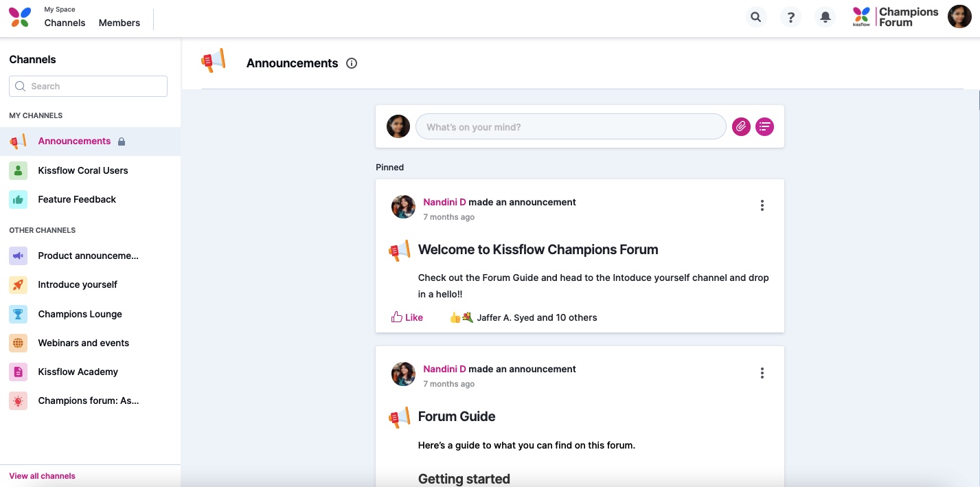
Task: Open the Kissflow Academy channel
Action: pos(90,372)
